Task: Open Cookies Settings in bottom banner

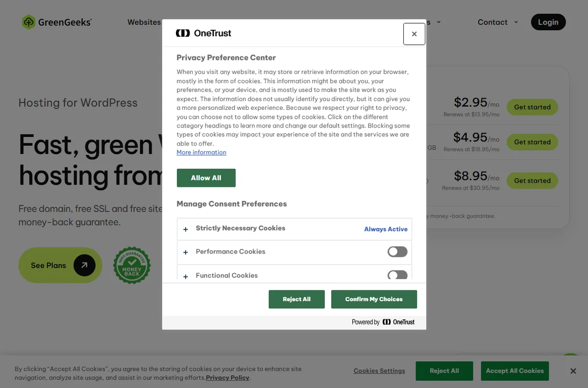Action: 379,371
